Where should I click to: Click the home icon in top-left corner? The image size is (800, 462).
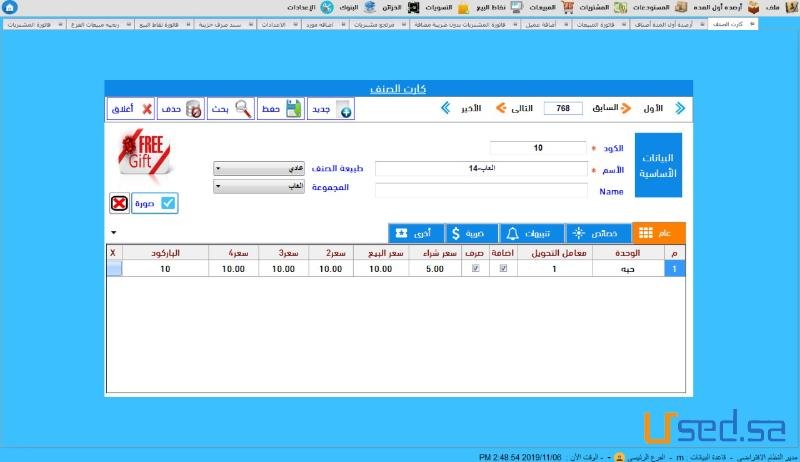(9, 7)
